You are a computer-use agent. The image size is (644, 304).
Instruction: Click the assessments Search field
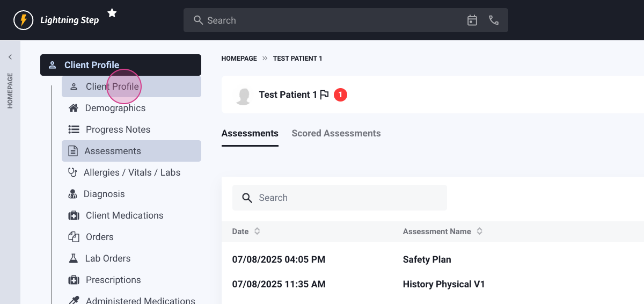click(343, 198)
